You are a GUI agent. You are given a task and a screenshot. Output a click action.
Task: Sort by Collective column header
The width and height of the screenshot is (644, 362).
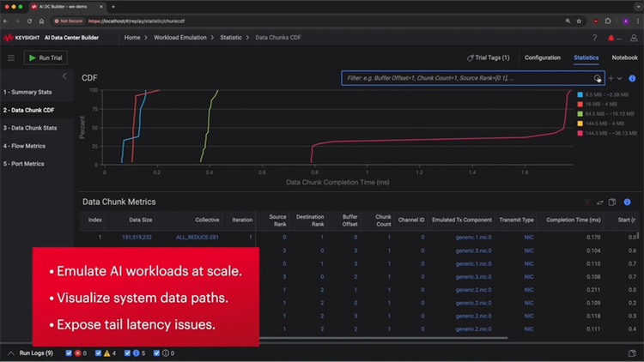[x=207, y=220]
